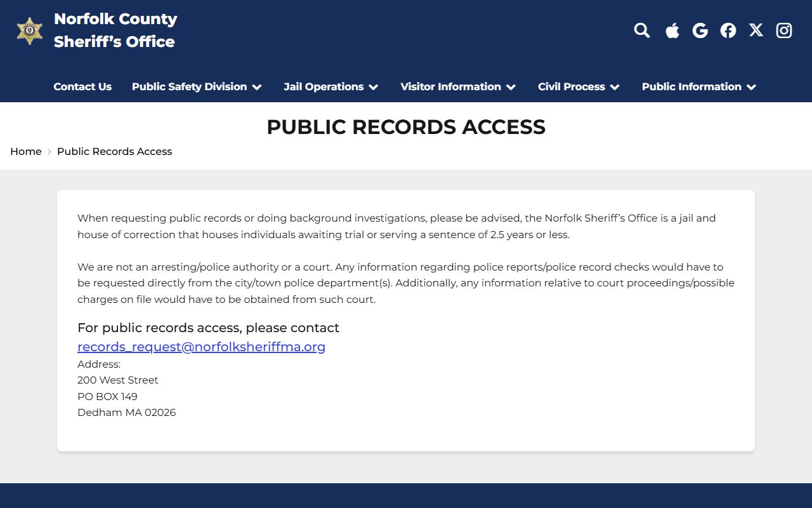
Task: Click the sheriff star badge logo
Action: 30,30
